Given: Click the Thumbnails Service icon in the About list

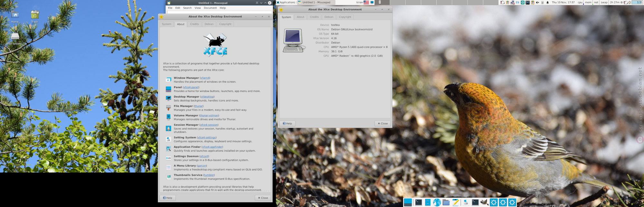Looking at the screenshot, I should tap(168, 177).
